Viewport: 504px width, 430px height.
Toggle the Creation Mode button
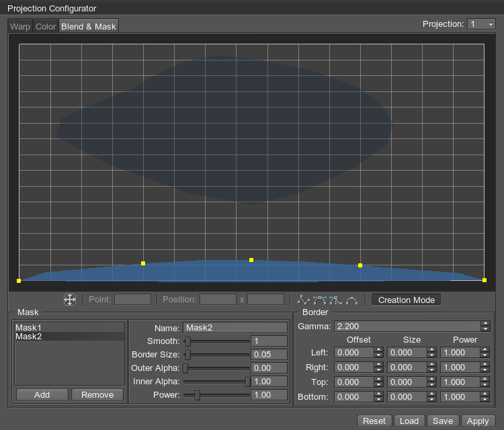pos(406,300)
